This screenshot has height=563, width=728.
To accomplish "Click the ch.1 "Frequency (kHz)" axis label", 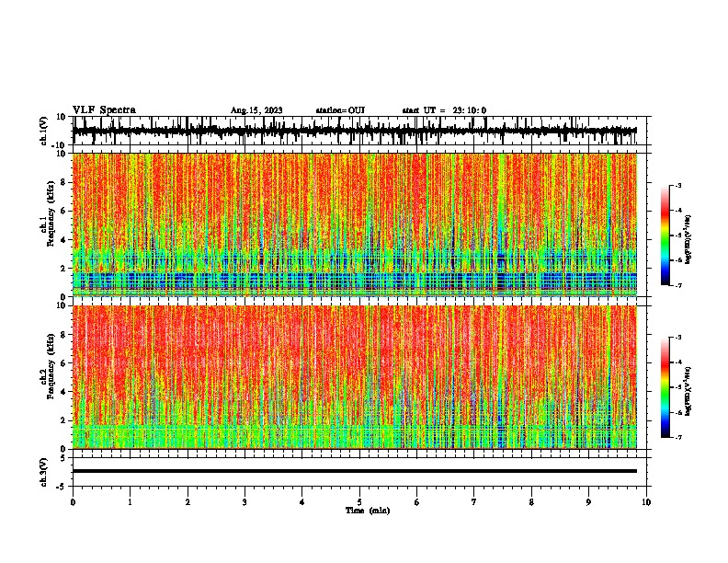I will pos(51,213).
